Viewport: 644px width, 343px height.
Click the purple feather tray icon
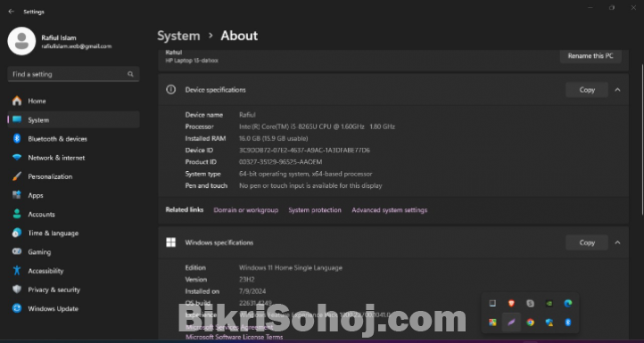pos(511,323)
